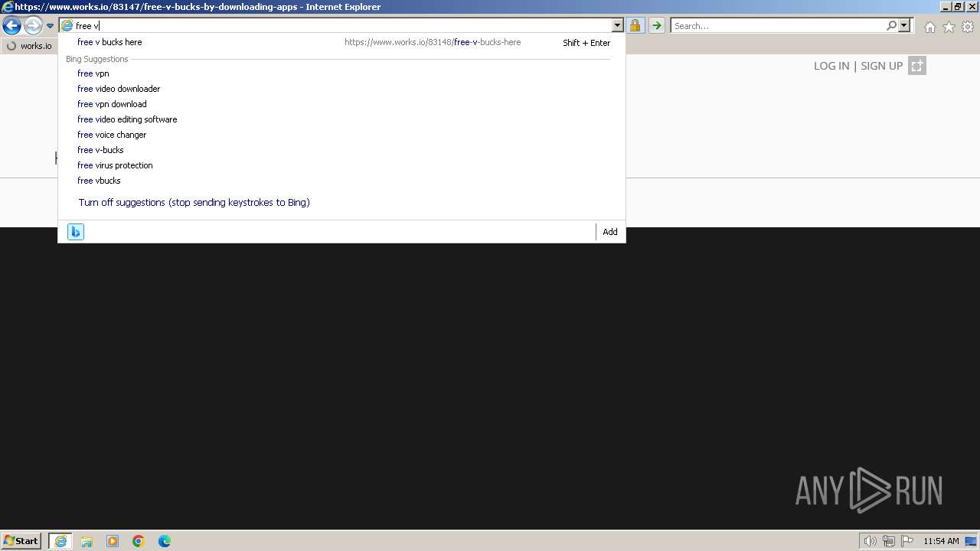Click the network tray icon
The height and width of the screenshot is (551, 980).
coord(889,541)
